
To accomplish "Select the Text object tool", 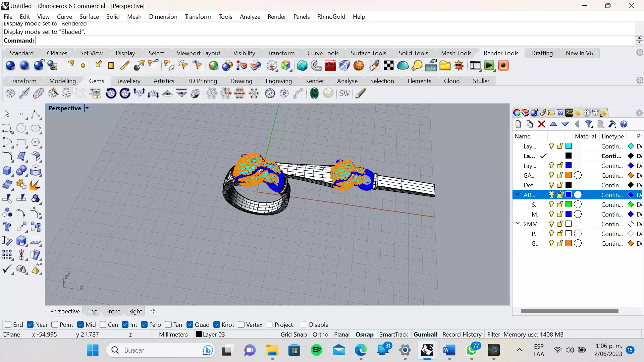I will click(x=7, y=227).
